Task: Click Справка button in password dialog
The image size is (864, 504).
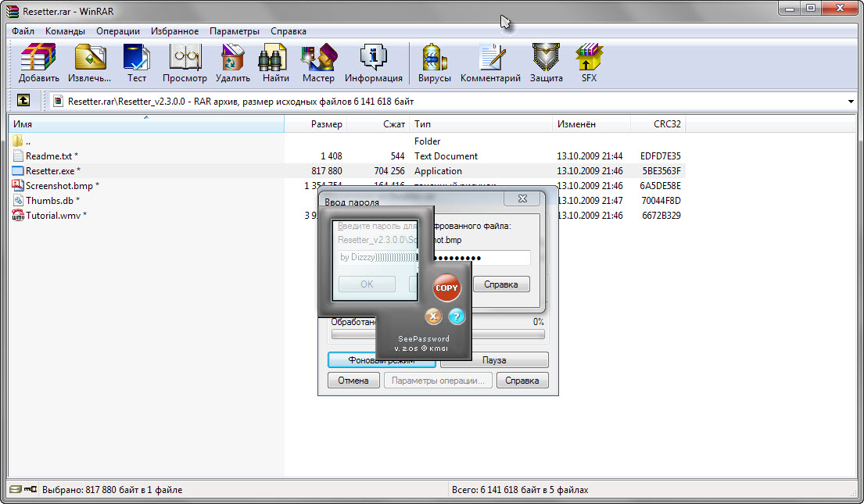Action: click(x=501, y=284)
